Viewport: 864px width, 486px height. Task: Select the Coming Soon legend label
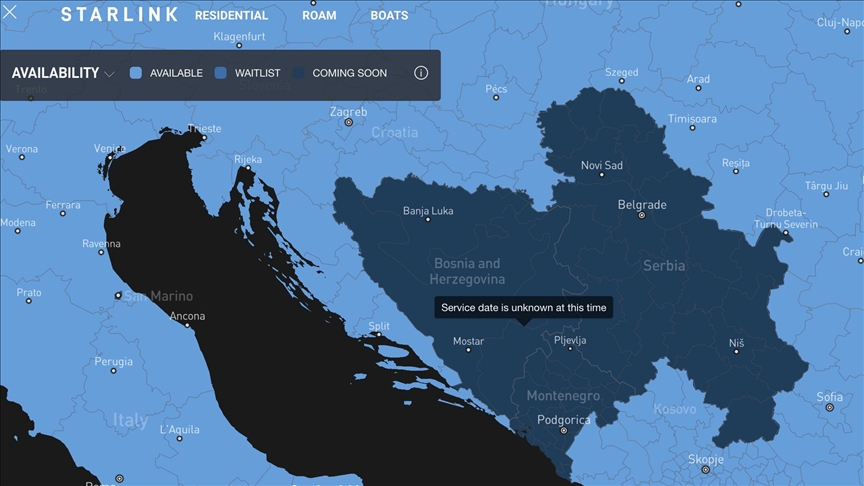tap(349, 73)
